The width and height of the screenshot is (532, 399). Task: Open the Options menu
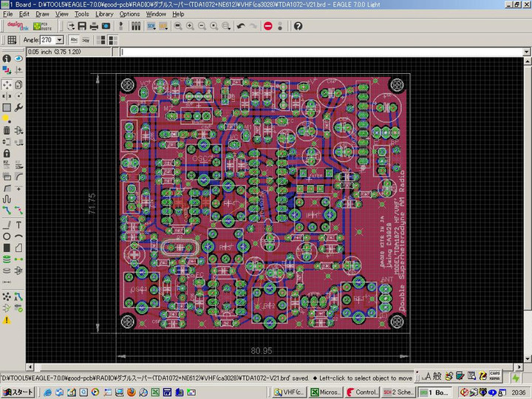tap(129, 14)
